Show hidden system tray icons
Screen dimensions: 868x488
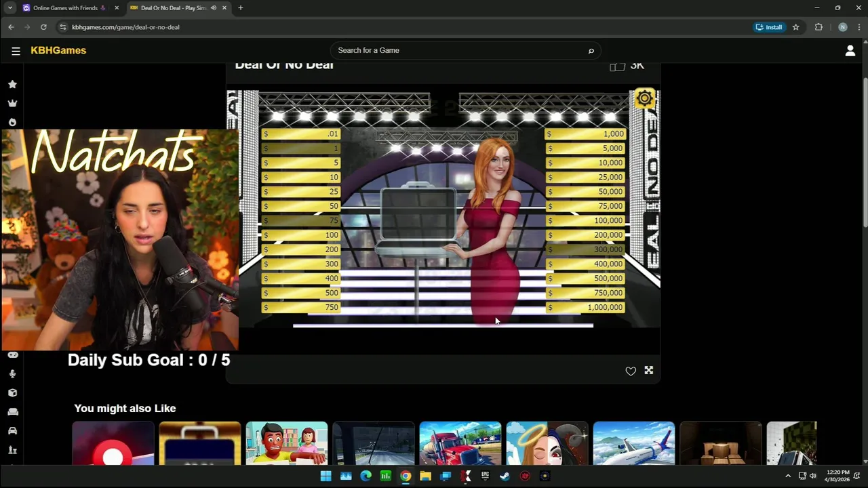[x=788, y=476]
